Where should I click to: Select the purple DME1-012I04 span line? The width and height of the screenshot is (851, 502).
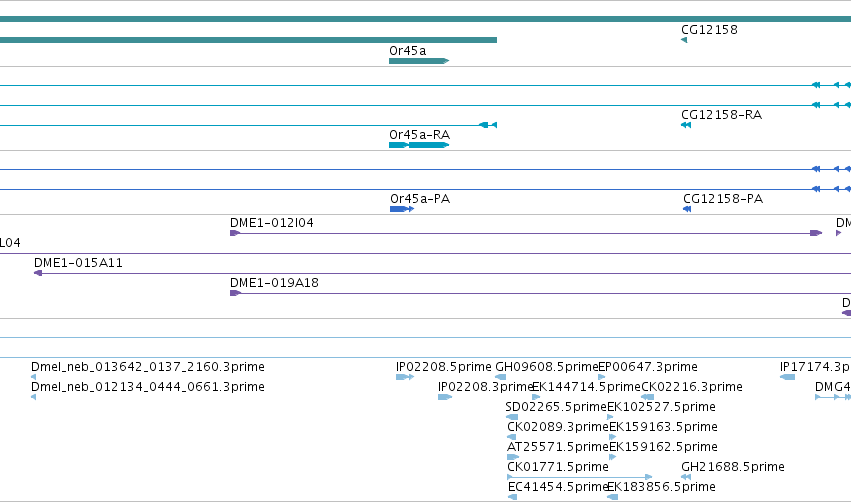(x=525, y=233)
